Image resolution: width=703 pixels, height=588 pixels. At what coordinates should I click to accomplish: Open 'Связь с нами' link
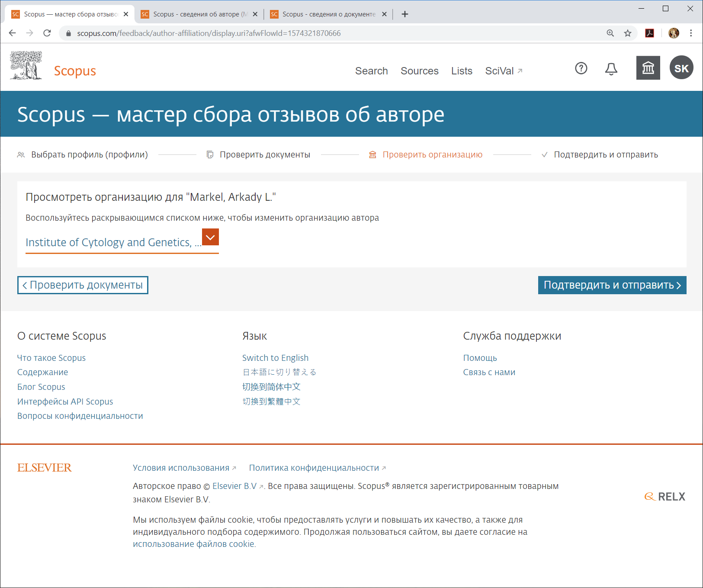tap(489, 372)
